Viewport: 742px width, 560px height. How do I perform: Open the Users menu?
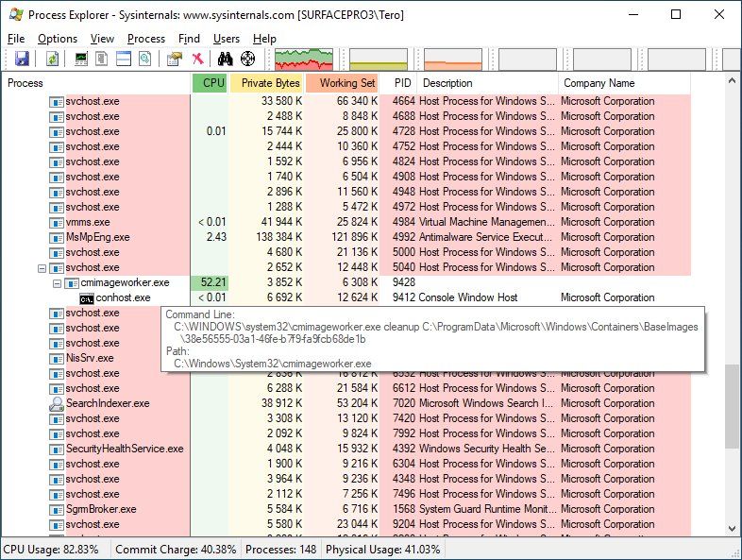227,39
